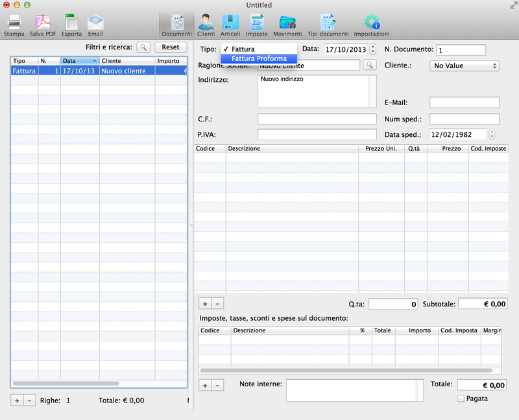Toggle the Pagata checkbox
The image size is (519, 420).
click(x=461, y=399)
